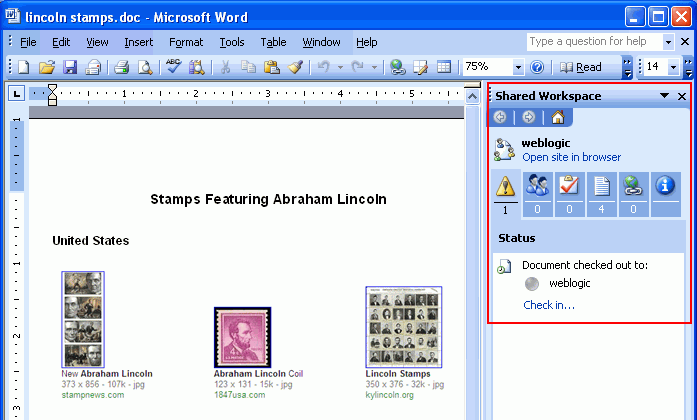Open the View menu
Viewport: 697px width, 420px height.
97,42
